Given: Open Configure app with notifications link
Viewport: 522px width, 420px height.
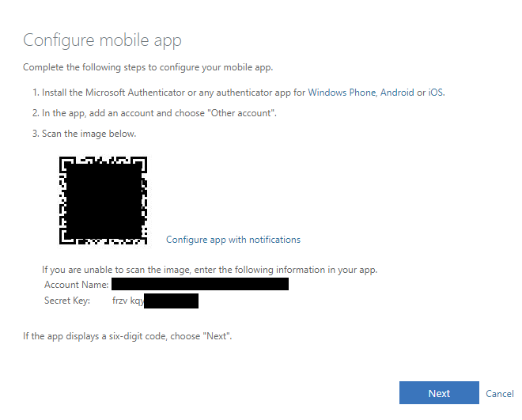Looking at the screenshot, I should pyautogui.click(x=233, y=240).
